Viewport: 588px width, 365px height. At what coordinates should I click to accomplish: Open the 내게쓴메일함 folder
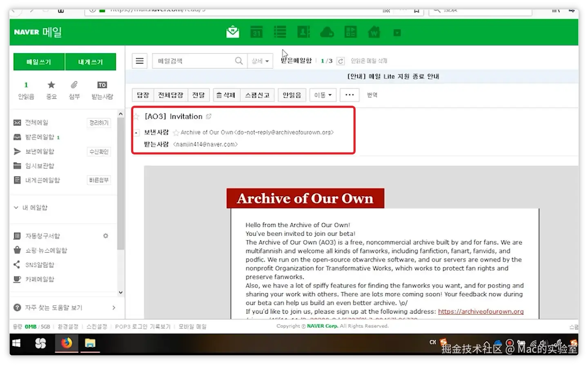pyautogui.click(x=42, y=180)
